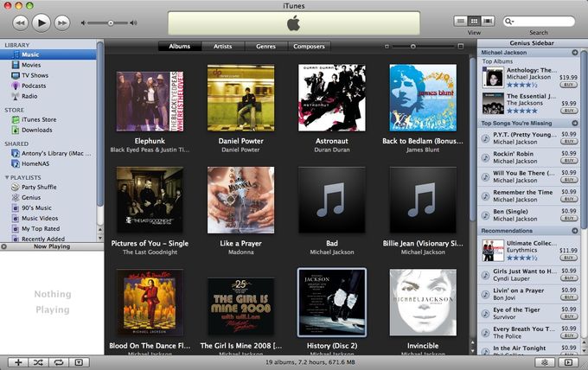Screen dimensions: 588x370
Task: Adjust the album artwork size slider
Action: 412,47
